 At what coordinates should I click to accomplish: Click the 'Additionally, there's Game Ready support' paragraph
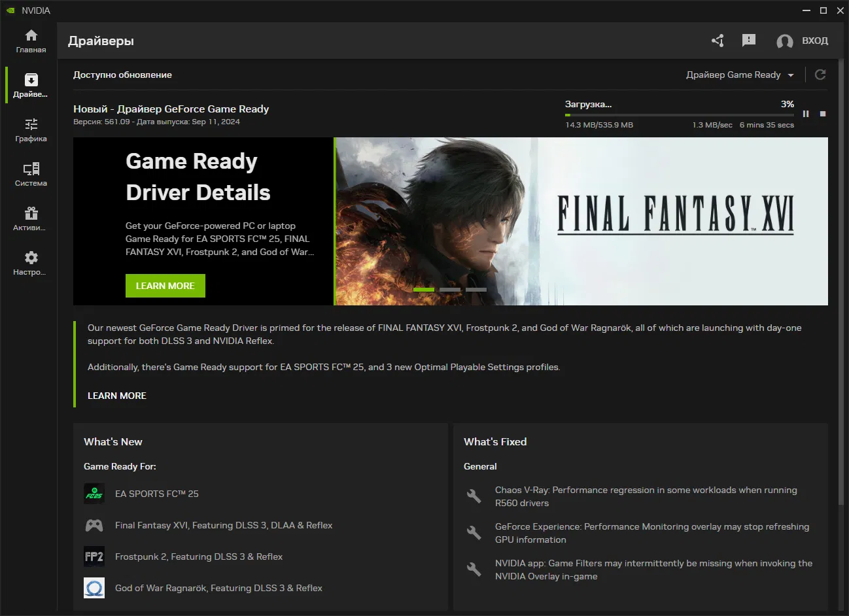(x=324, y=367)
